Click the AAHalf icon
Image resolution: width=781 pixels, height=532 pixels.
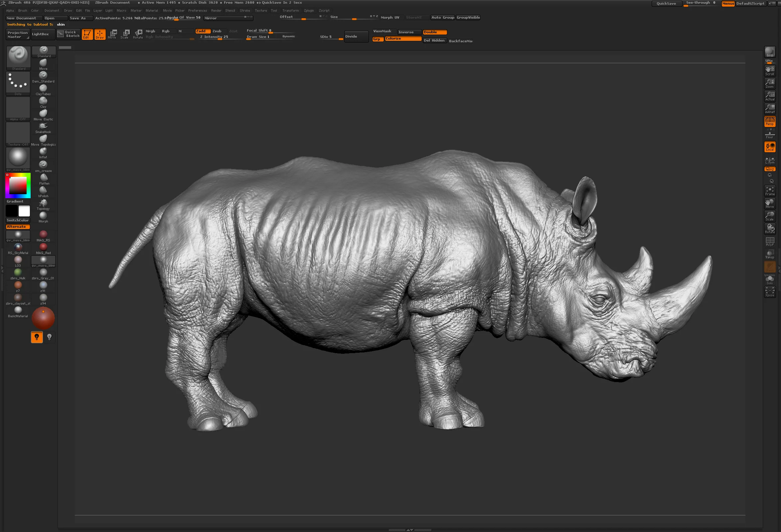click(770, 108)
